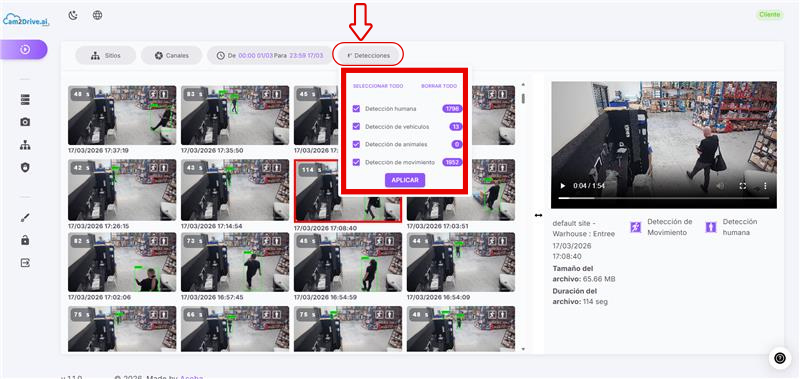This screenshot has height=379, width=800.
Task: Click the Cliente badge
Action: point(769,15)
